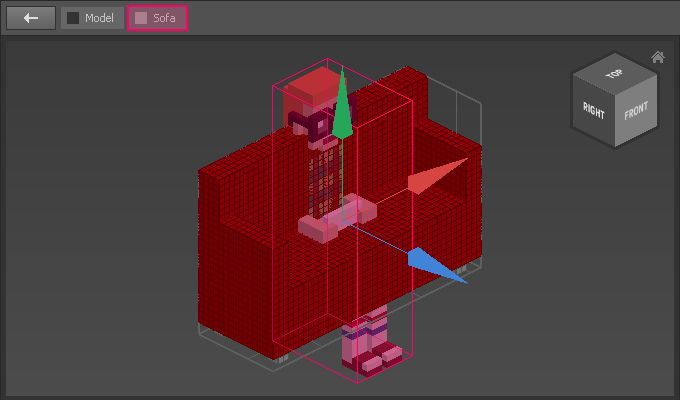Switch to the FRONT view on the cube
The width and height of the screenshot is (680, 400).
click(636, 111)
